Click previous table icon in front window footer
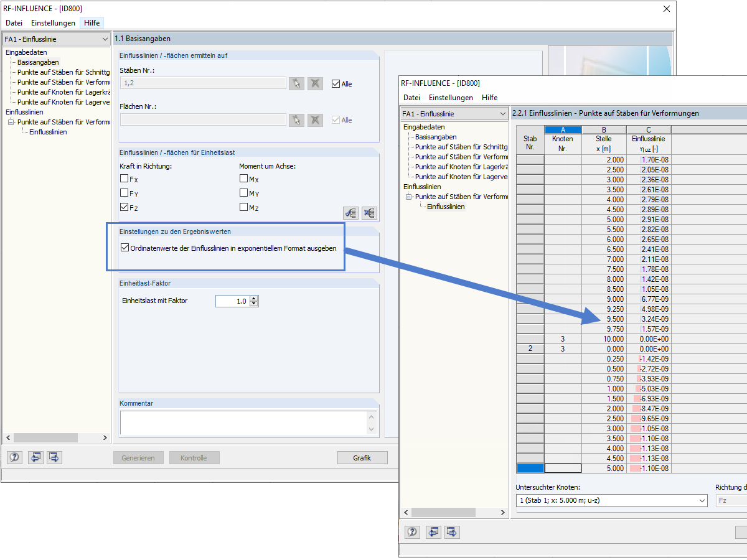The width and height of the screenshot is (747, 560). (433, 531)
